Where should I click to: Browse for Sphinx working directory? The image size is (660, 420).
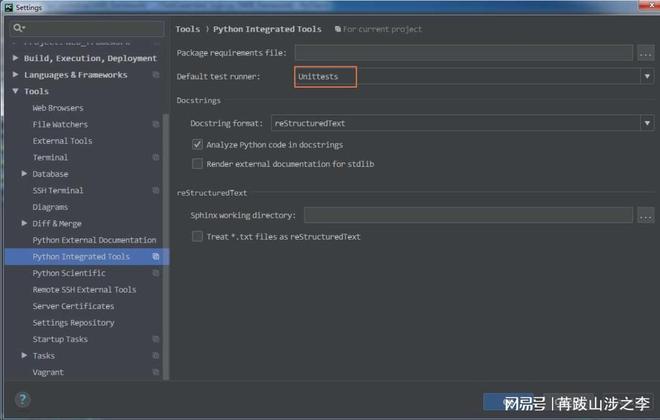pos(646,215)
